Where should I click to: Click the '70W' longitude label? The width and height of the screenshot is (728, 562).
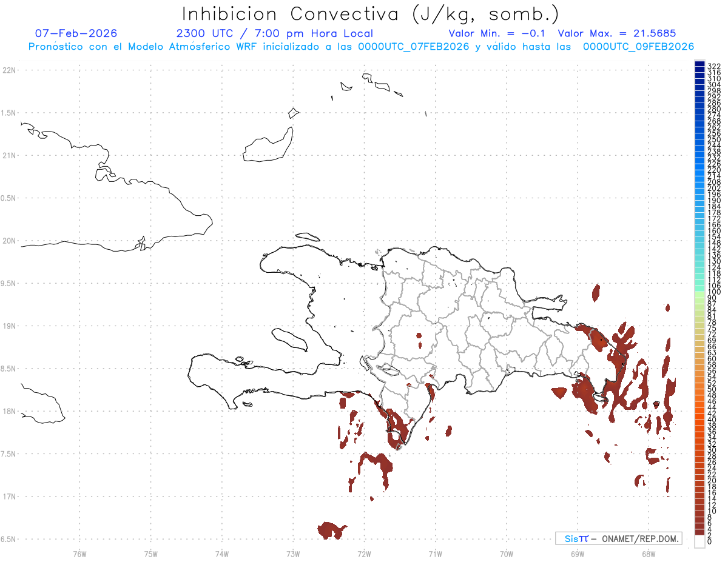(x=507, y=554)
